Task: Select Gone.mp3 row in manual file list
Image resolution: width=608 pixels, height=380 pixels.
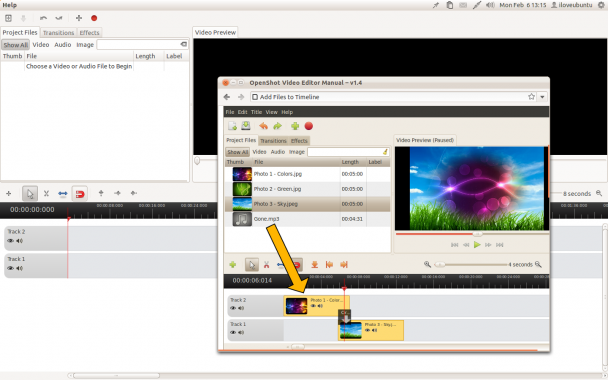Action: tap(307, 219)
